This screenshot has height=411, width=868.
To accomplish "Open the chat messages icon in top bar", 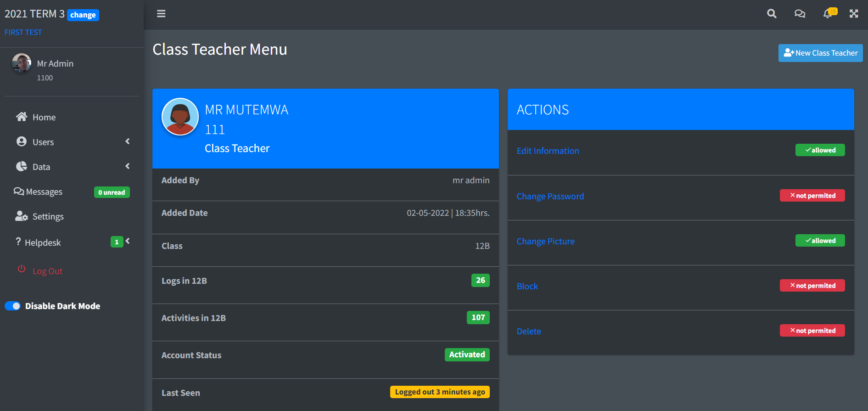I will point(800,14).
